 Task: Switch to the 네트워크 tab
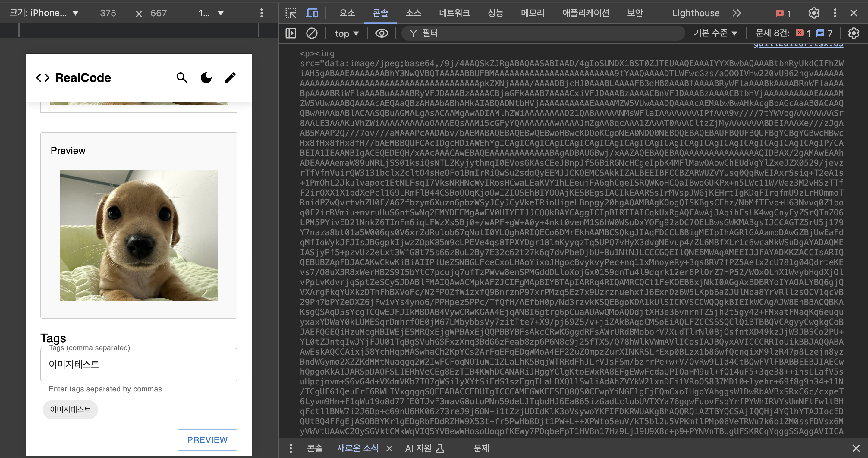click(x=454, y=13)
